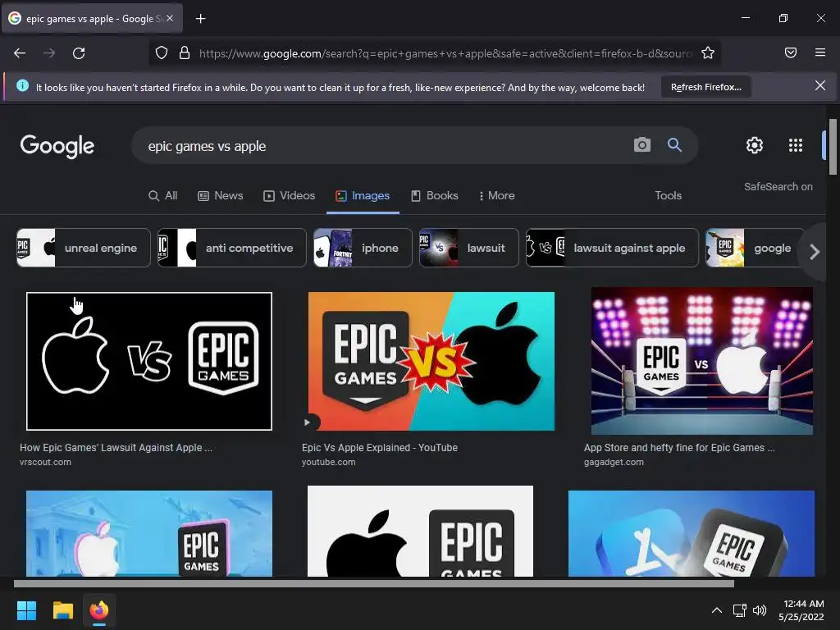Filter images by unreal engine chip

point(84,248)
